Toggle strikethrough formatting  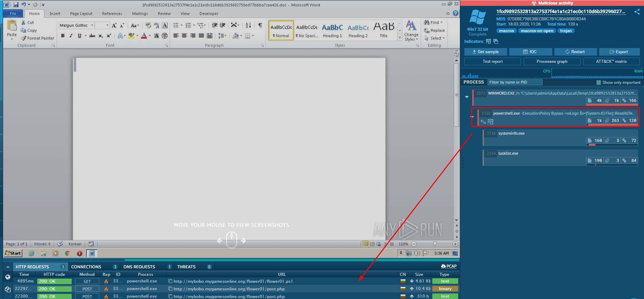pos(92,36)
